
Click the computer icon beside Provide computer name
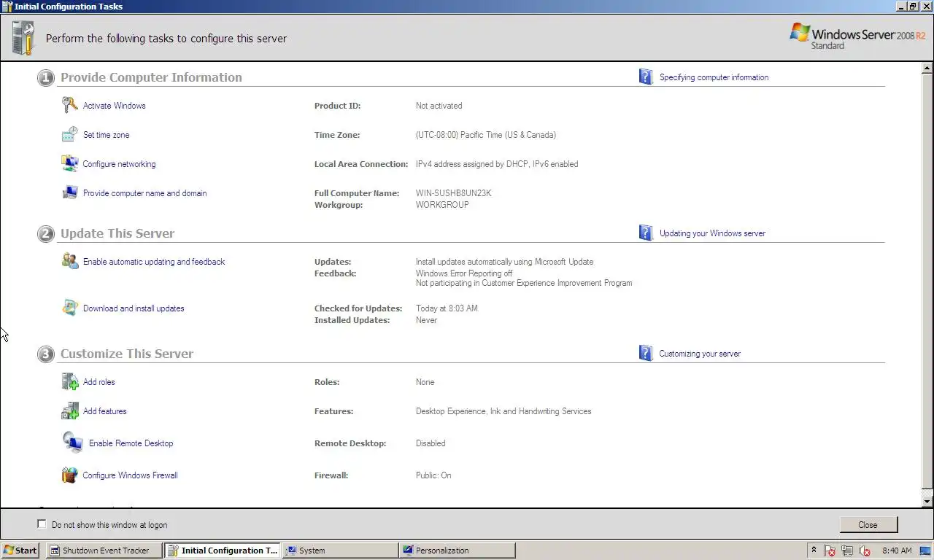click(70, 192)
